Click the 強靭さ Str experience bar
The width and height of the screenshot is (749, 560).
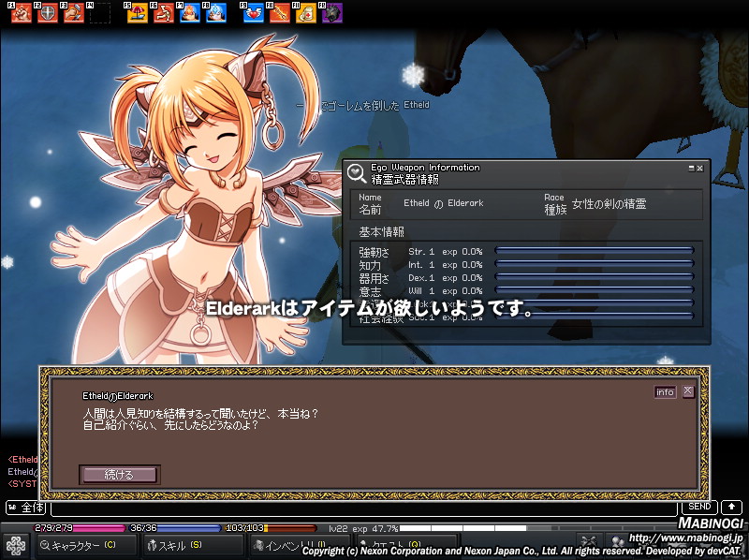[x=595, y=250]
